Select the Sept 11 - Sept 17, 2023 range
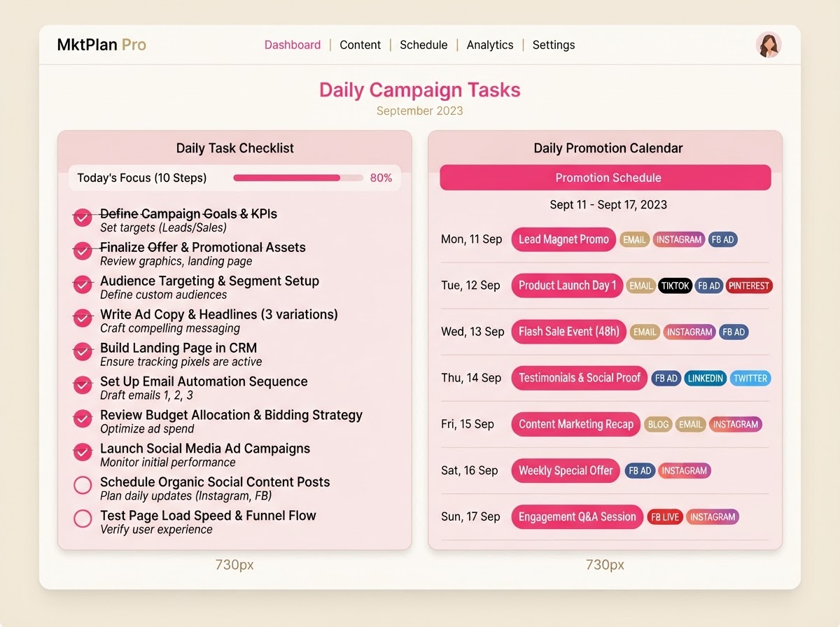 coord(608,205)
